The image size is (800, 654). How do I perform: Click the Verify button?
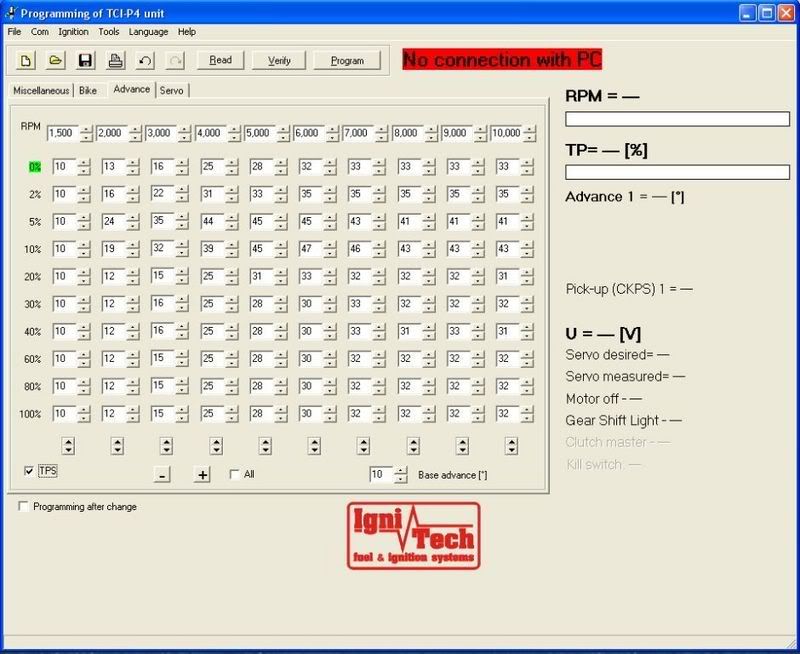[279, 60]
